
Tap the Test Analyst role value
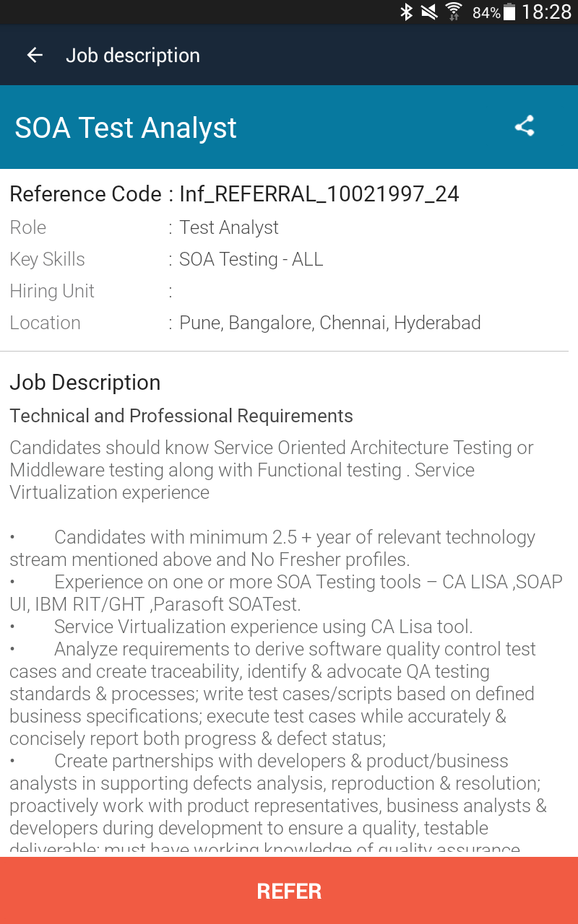click(229, 227)
